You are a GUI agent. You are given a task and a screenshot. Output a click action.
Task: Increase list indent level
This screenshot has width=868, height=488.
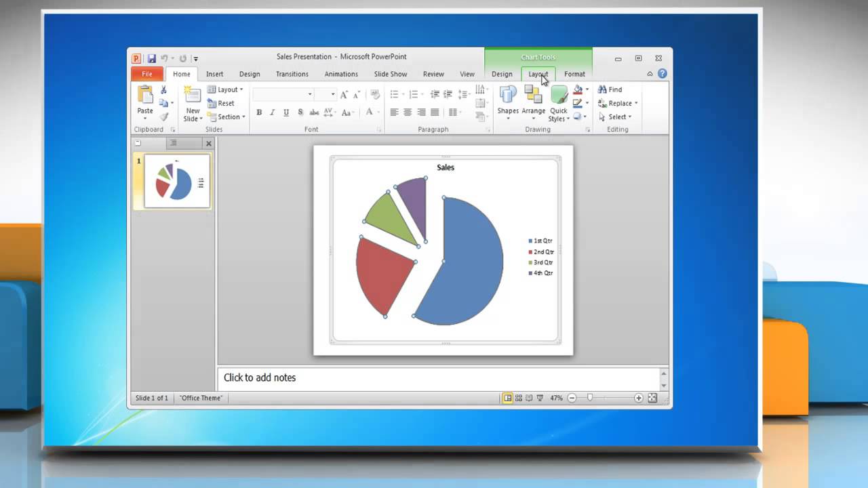pos(449,94)
